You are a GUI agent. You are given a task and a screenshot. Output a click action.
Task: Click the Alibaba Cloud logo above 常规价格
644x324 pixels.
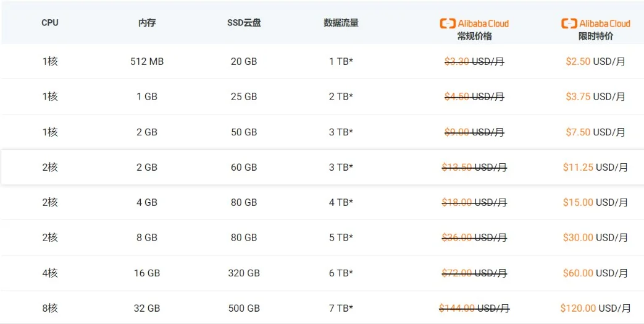click(474, 23)
